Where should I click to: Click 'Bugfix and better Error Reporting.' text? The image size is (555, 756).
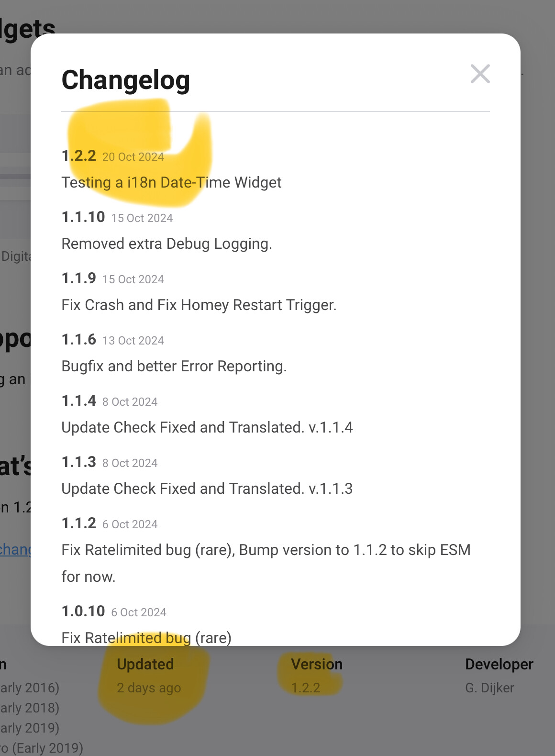[x=174, y=366]
